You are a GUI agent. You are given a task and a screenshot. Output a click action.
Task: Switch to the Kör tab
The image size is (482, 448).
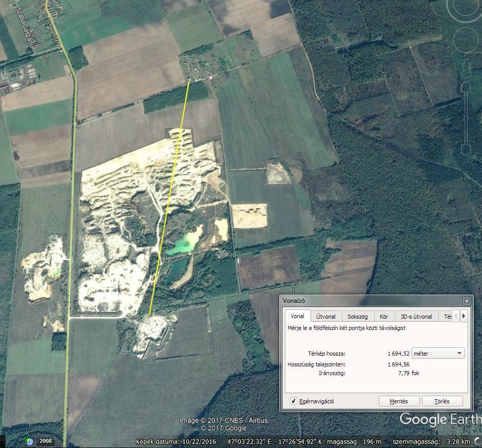(x=384, y=317)
